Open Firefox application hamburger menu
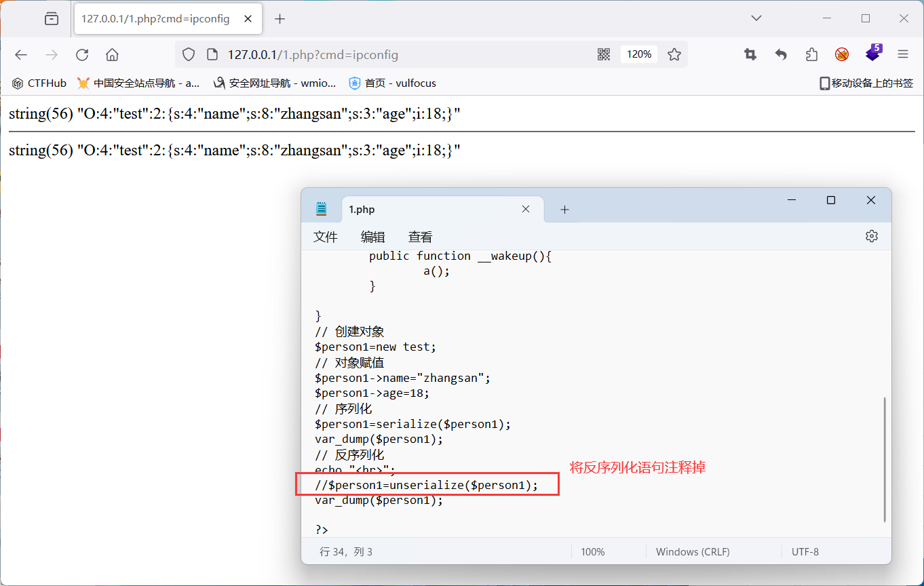The image size is (924, 586). tap(903, 54)
